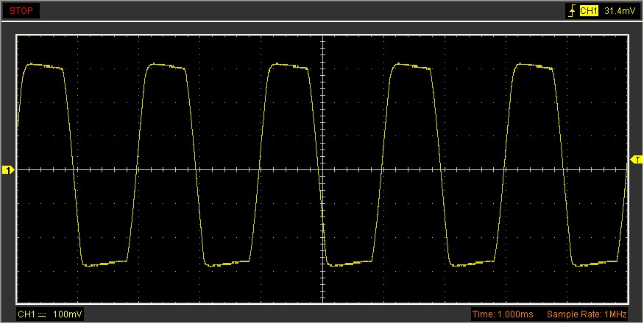Screen dimensions: 644x324
Task: Click the T trigger level marker on right edge
Action: point(637,159)
